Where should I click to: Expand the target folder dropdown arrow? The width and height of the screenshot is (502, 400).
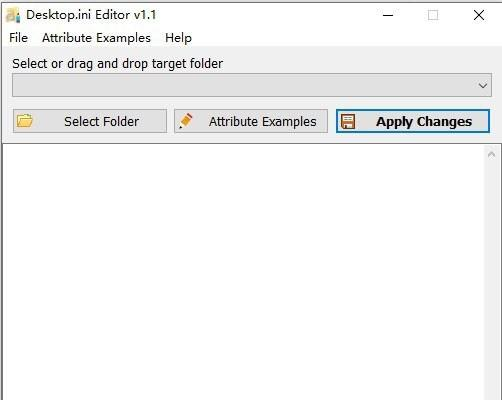coord(483,86)
